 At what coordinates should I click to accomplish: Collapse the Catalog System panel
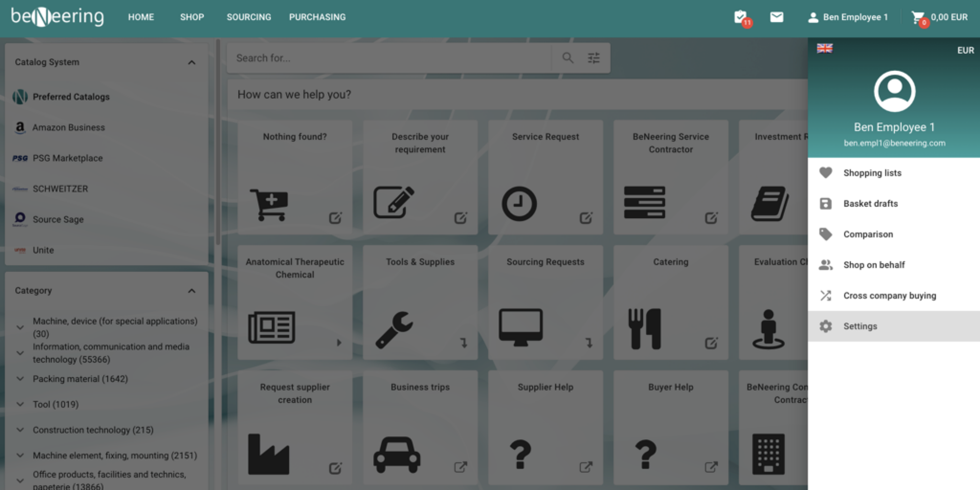[192, 62]
